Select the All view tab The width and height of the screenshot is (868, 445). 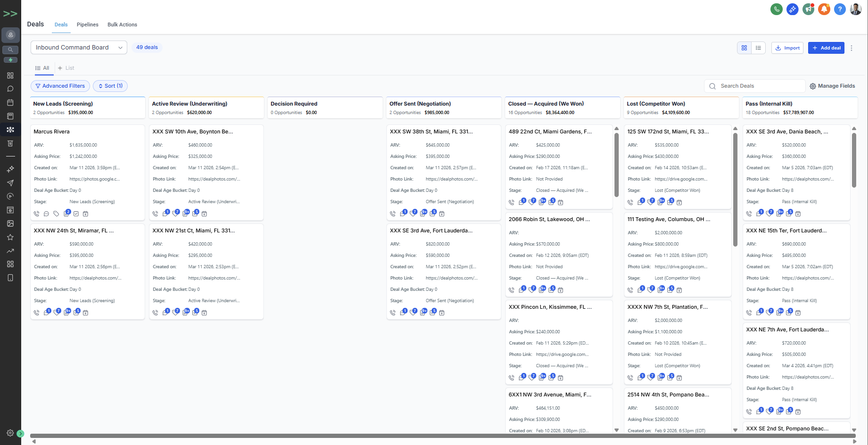coord(42,68)
